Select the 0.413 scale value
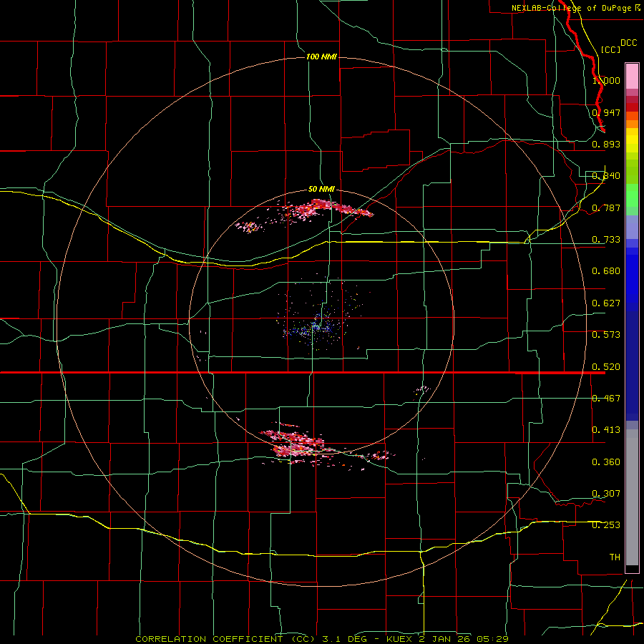644x644 pixels. pos(606,430)
